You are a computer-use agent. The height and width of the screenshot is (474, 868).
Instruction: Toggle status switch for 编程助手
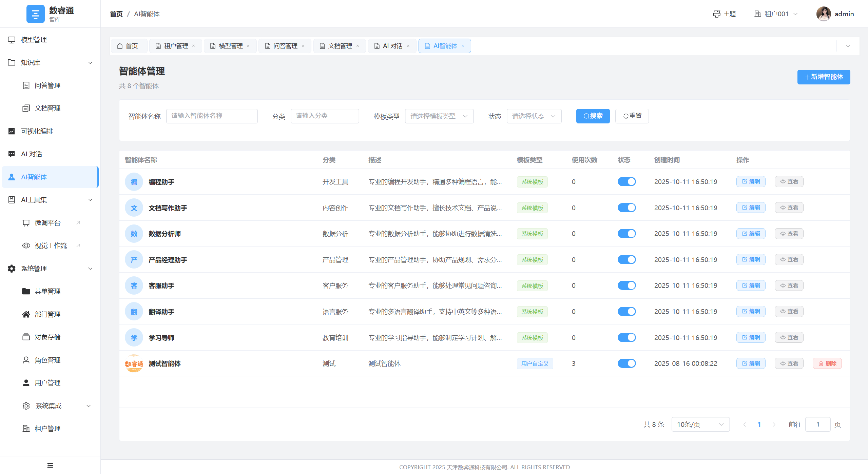[626, 182]
